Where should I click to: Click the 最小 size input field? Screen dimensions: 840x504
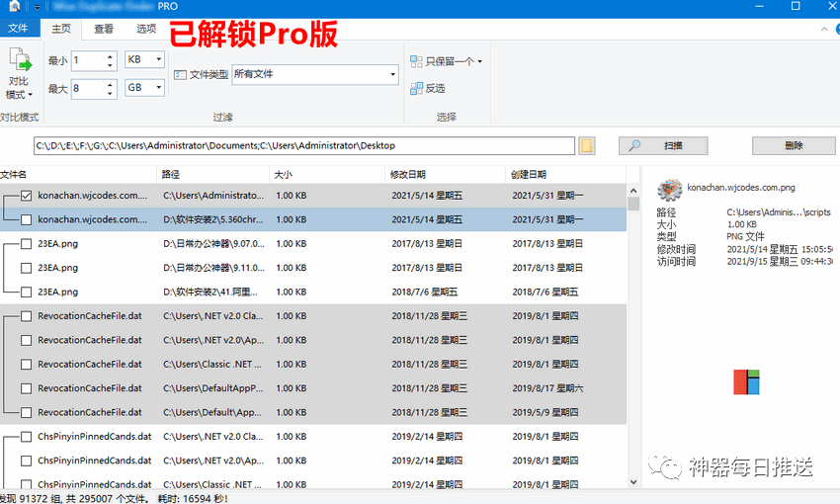pyautogui.click(x=88, y=60)
